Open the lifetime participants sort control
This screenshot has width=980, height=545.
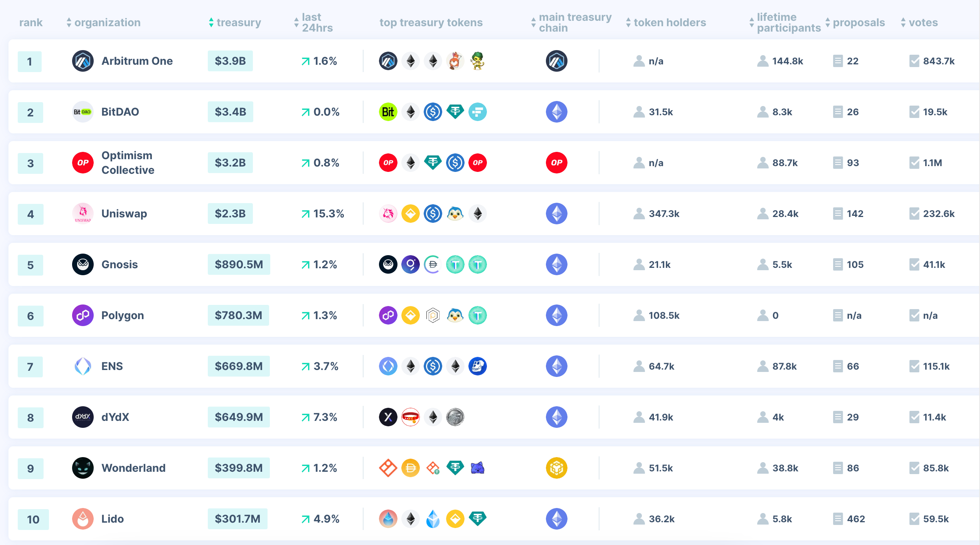point(751,22)
